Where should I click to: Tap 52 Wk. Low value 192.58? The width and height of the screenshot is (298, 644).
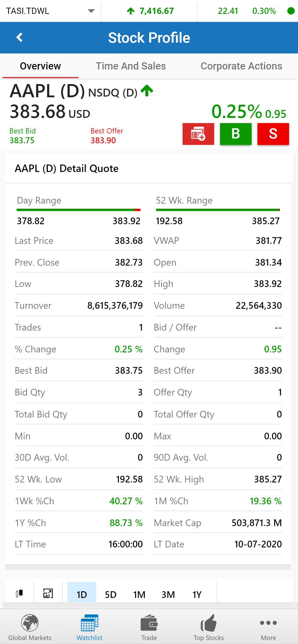click(129, 479)
